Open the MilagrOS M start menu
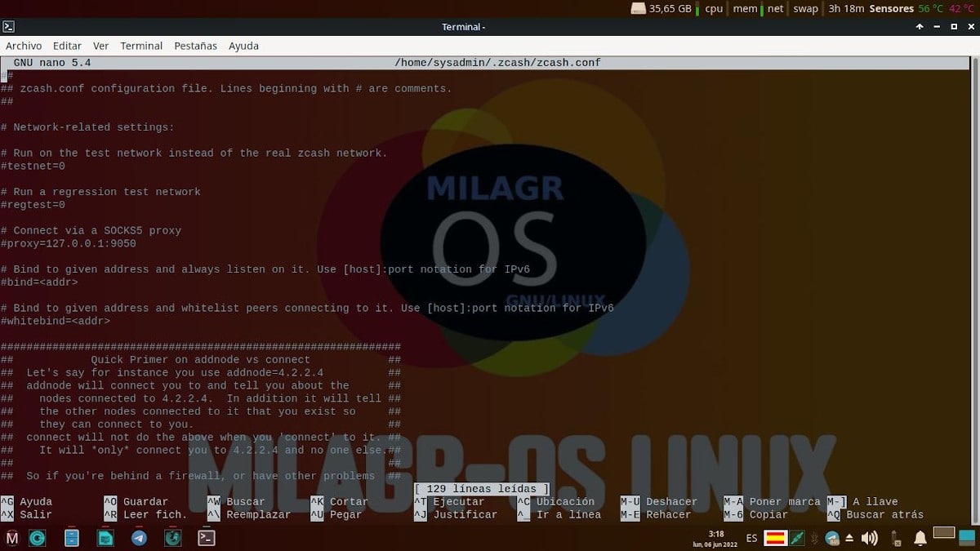This screenshot has height=551, width=980. coord(12,538)
